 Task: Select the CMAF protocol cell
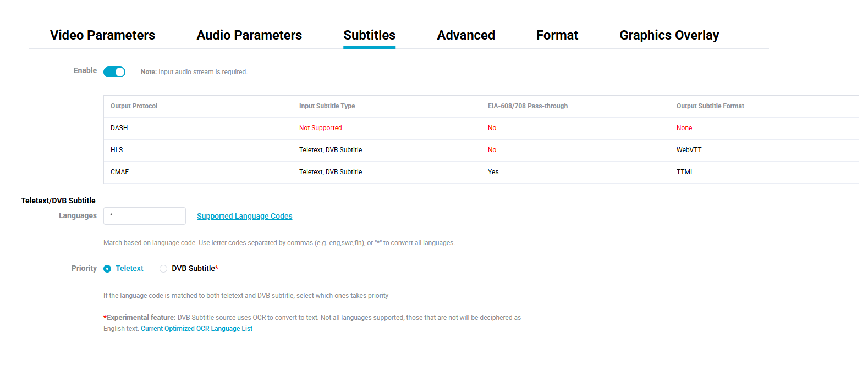pyautogui.click(x=119, y=172)
